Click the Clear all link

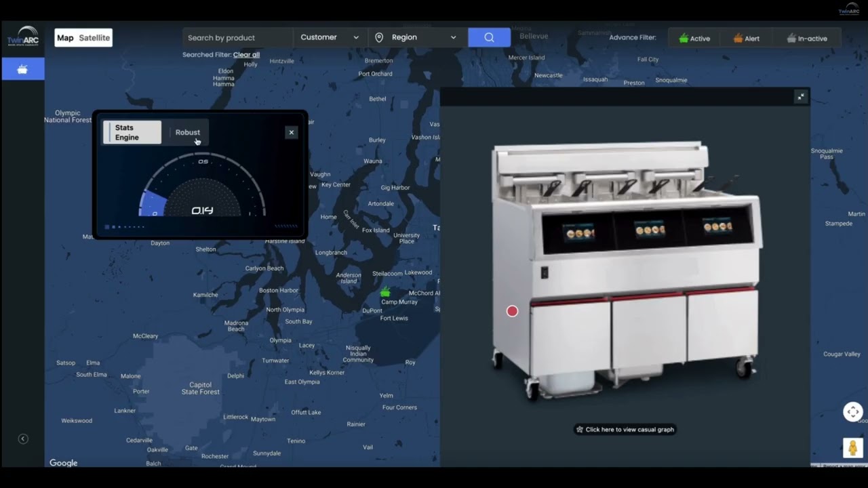[246, 55]
